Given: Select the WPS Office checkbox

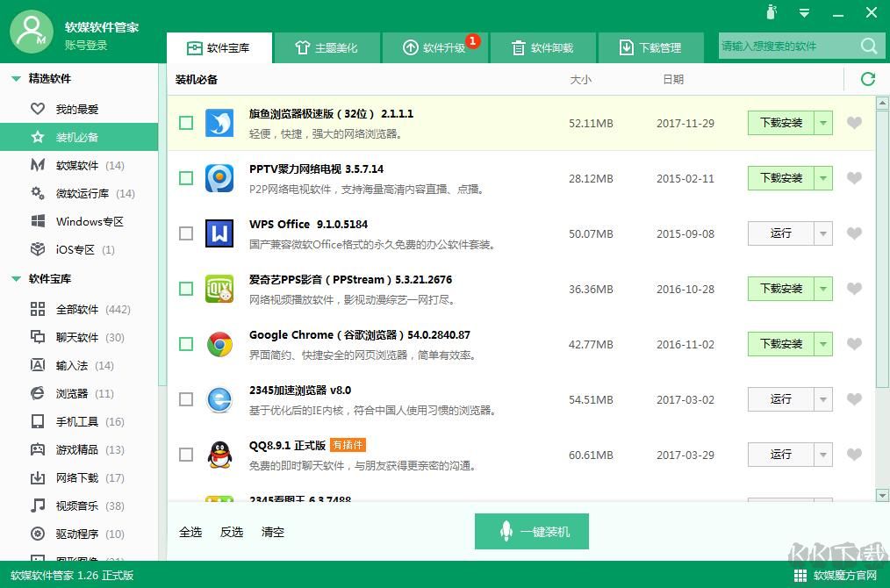Looking at the screenshot, I should 186,233.
